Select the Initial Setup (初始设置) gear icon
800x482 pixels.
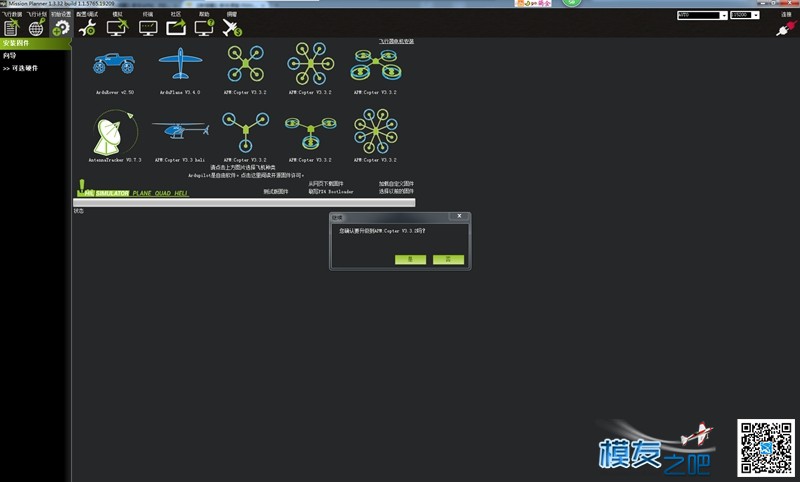point(61,28)
